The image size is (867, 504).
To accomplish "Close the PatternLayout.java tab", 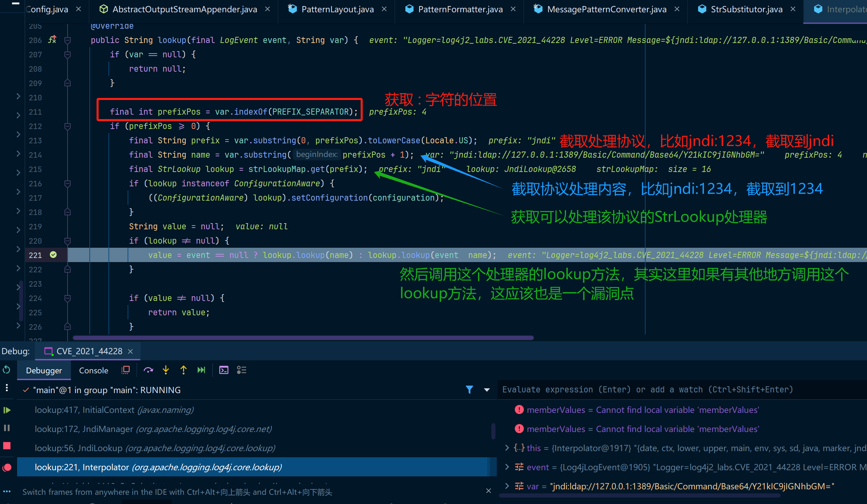I will click(384, 9).
